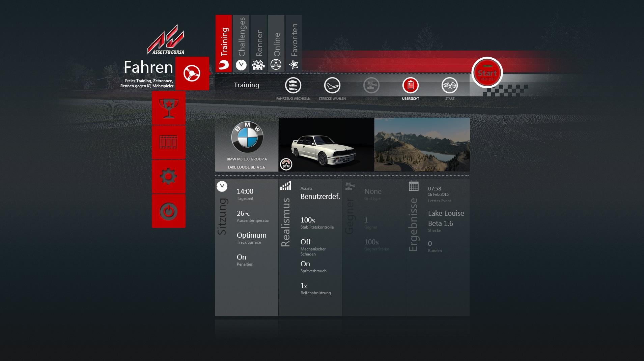Click the Fahrzeug wechseln car icon
Screen dimensions: 644x361
(293, 86)
